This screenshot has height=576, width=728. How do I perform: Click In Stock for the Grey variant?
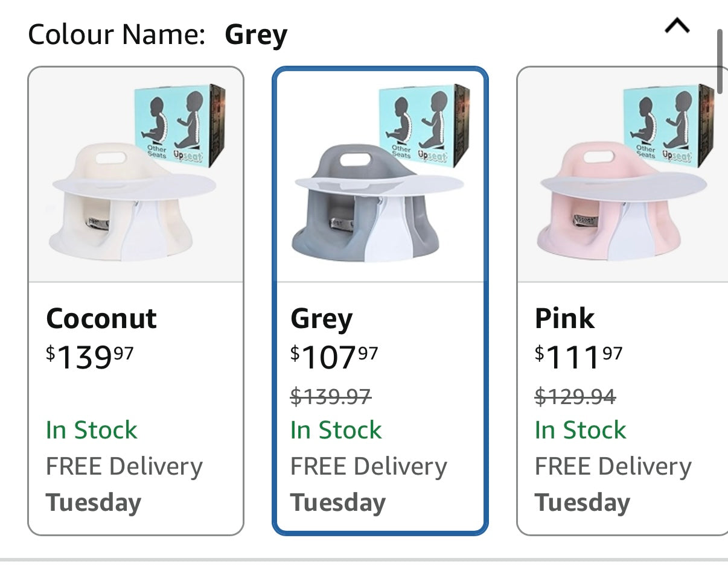(x=336, y=429)
